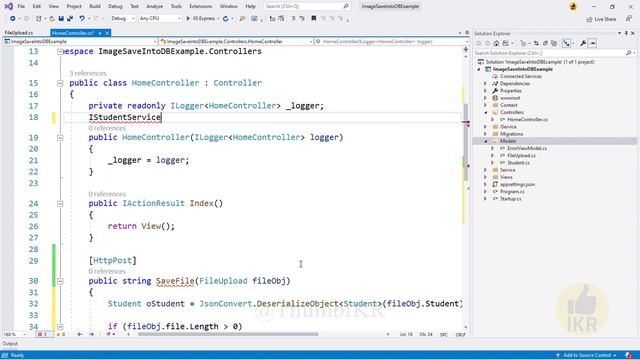
Task: Open the Extensions menu
Action: [x=200, y=7]
